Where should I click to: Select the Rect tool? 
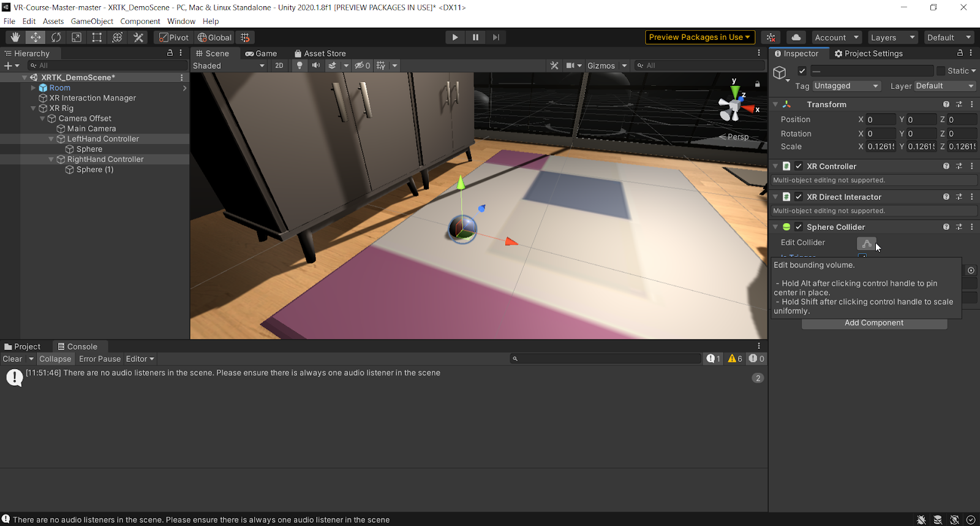[97, 37]
